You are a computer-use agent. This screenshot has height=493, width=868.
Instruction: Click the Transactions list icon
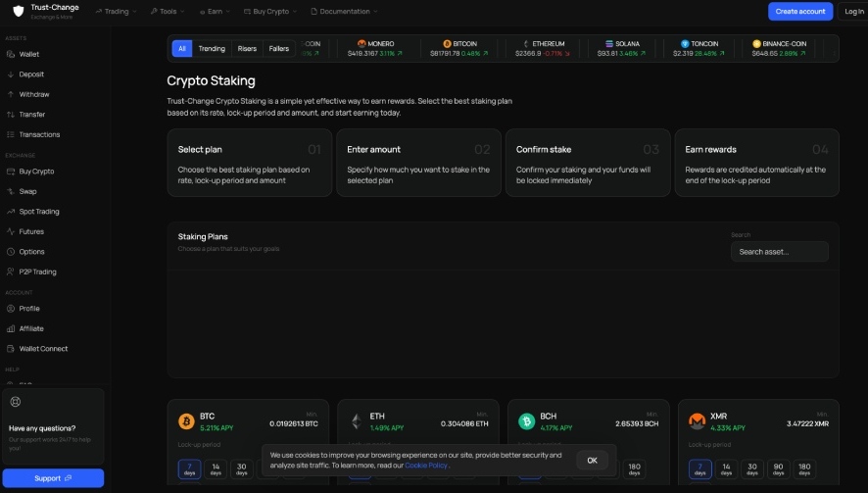point(11,134)
